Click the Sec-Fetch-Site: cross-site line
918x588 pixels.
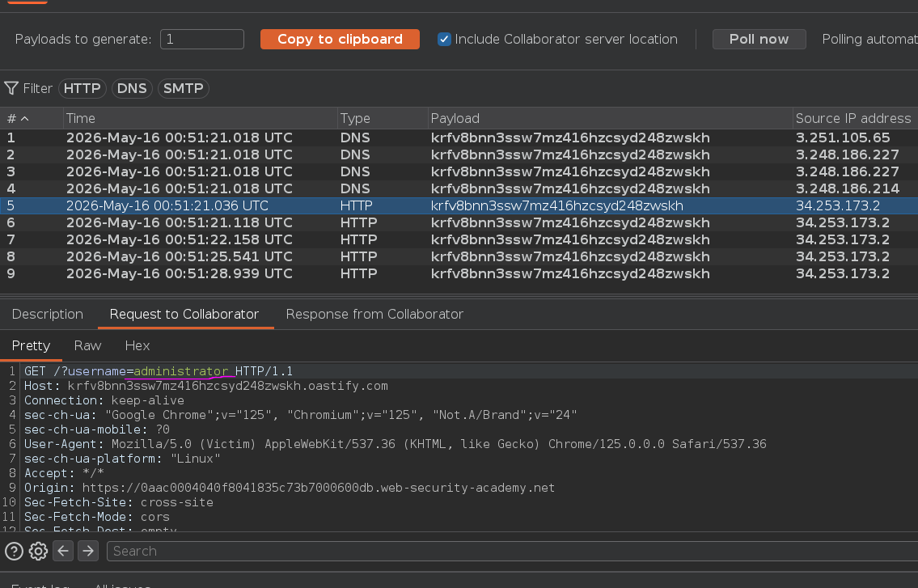pos(119,502)
